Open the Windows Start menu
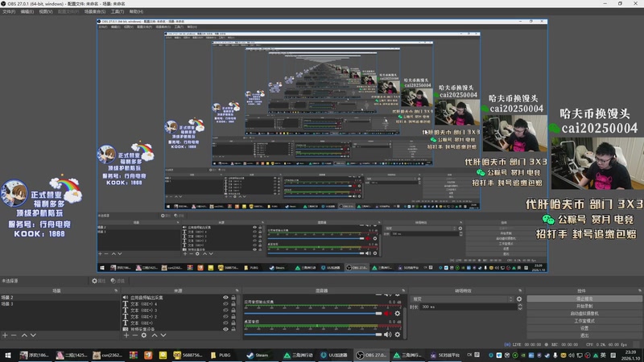The height and width of the screenshot is (362, 644). tap(8, 356)
